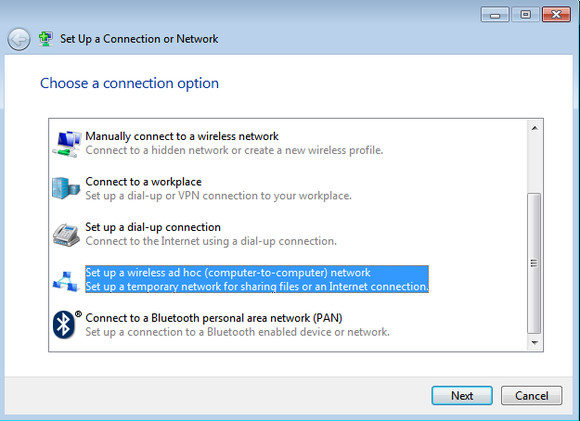Click the wireless network computer icon
The width and height of the screenshot is (580, 421).
tap(67, 144)
